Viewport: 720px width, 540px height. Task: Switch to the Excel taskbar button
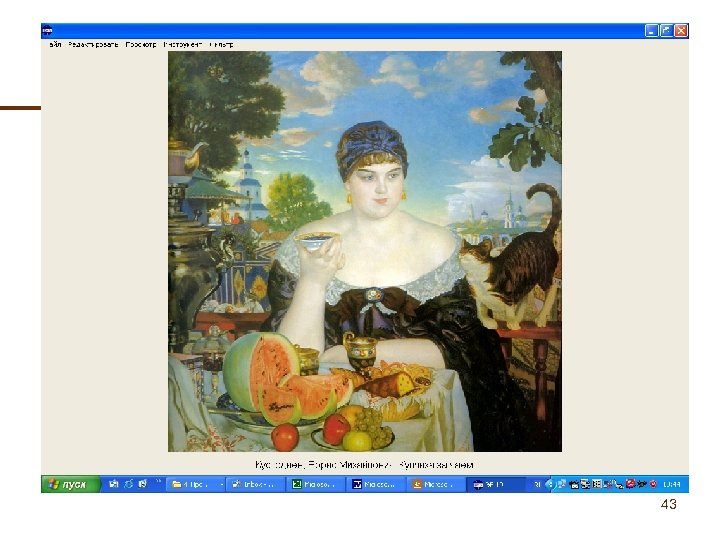316,484
